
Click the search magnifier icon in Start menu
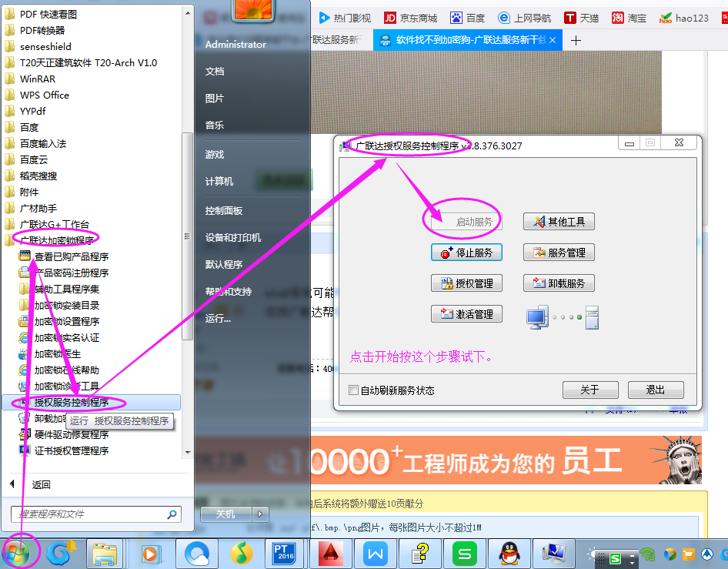pyautogui.click(x=172, y=514)
